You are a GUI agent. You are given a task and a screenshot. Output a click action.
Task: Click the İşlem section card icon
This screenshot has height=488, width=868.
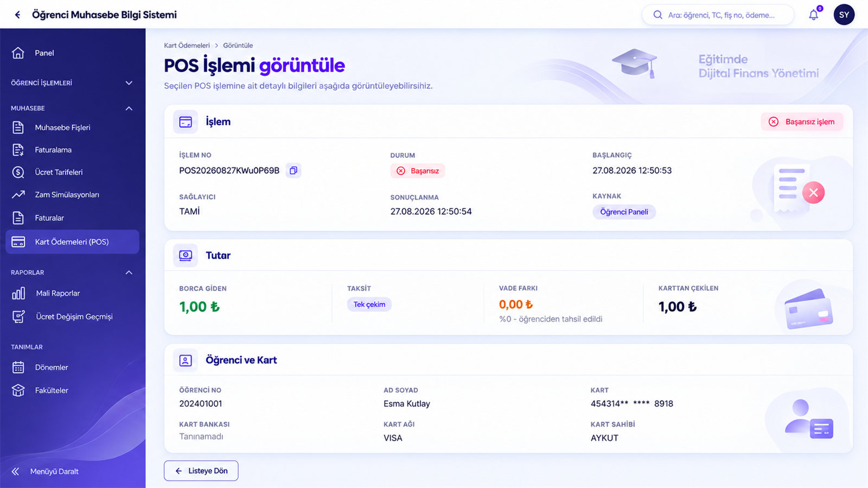tap(186, 122)
